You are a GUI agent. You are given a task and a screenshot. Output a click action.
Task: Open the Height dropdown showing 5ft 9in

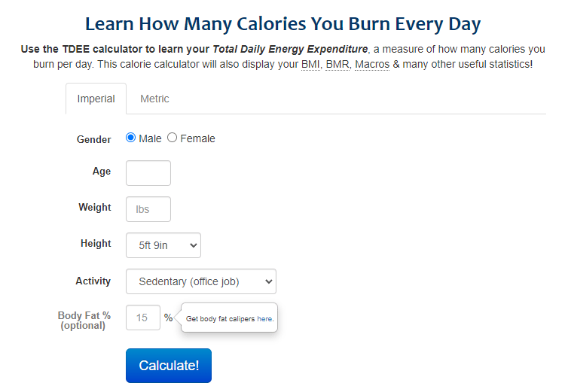point(163,245)
